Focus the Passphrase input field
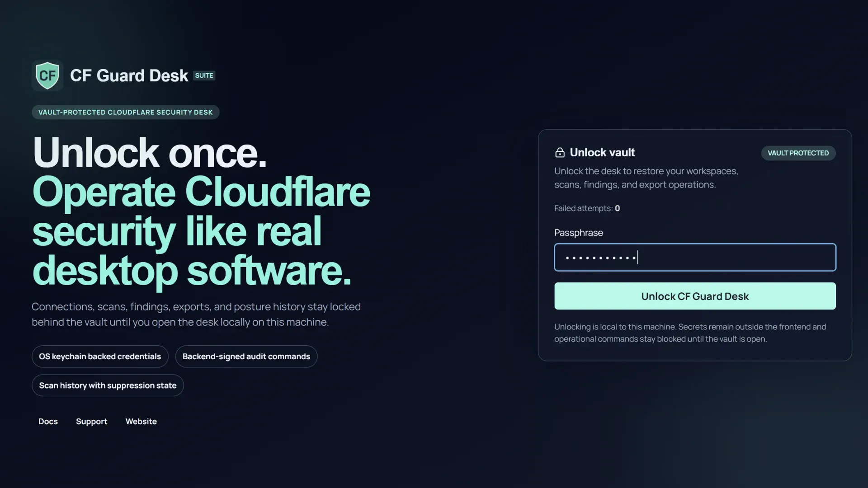Image resolution: width=868 pixels, height=488 pixels. click(695, 258)
